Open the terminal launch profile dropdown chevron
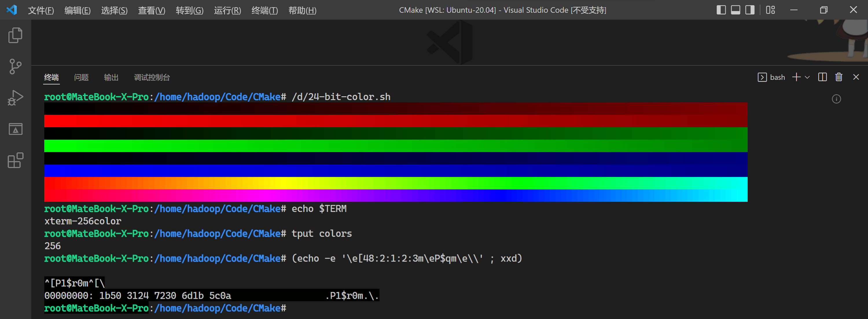 pyautogui.click(x=807, y=77)
